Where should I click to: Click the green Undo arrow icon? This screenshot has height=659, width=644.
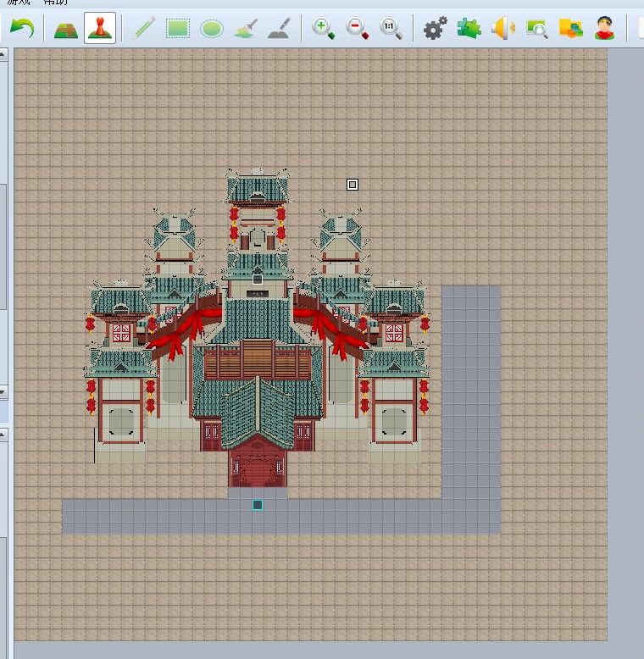pos(22,29)
